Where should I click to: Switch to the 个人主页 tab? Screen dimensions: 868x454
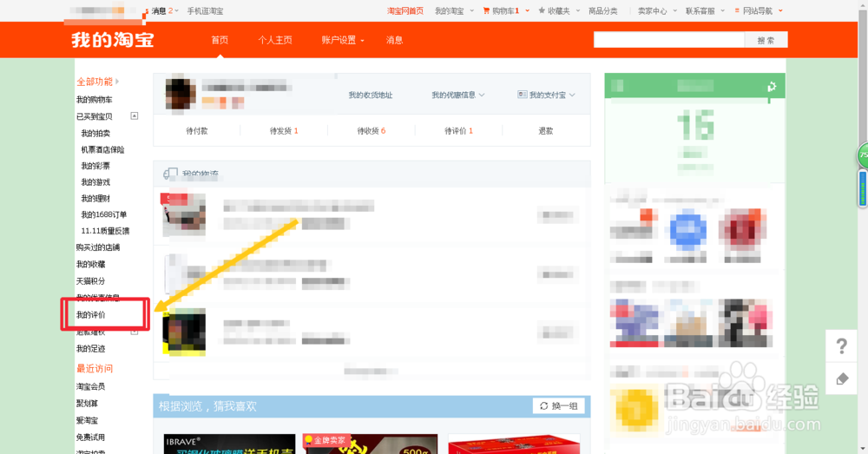tap(275, 40)
